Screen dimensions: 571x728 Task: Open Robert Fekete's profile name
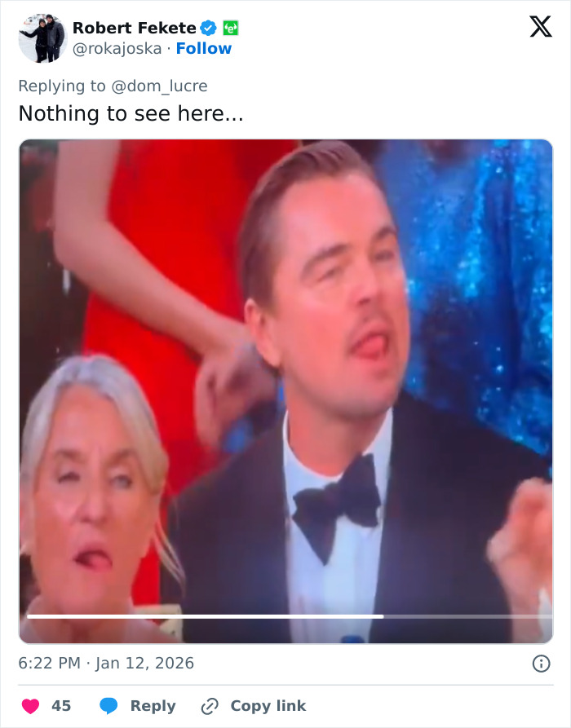click(x=135, y=27)
